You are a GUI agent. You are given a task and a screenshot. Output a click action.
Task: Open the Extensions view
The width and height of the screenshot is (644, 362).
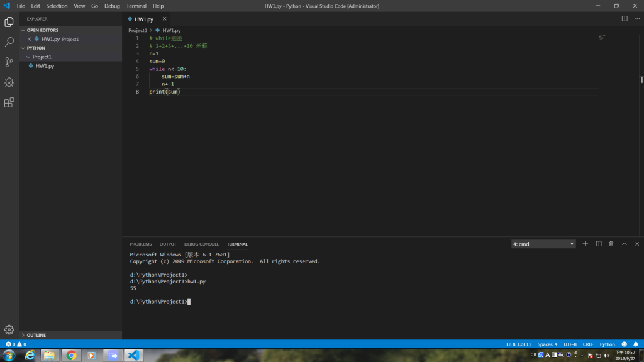point(9,102)
